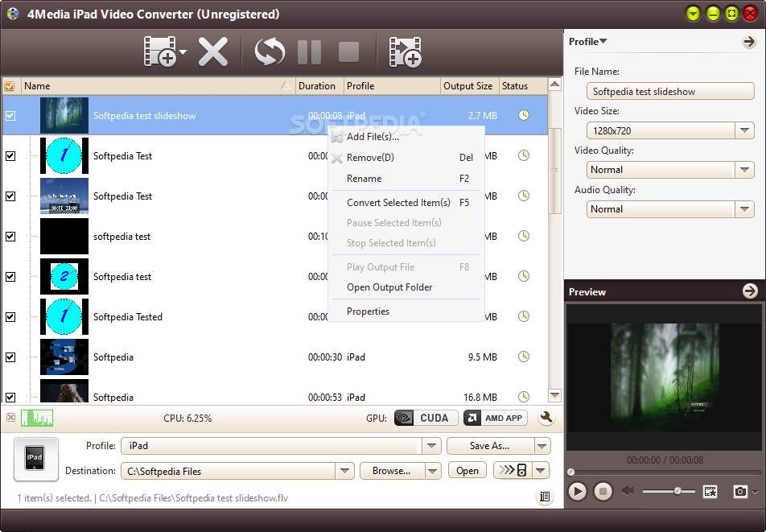Image resolution: width=766 pixels, height=532 pixels.
Task: Collapse Preview panel with arrow icon
Action: click(749, 291)
